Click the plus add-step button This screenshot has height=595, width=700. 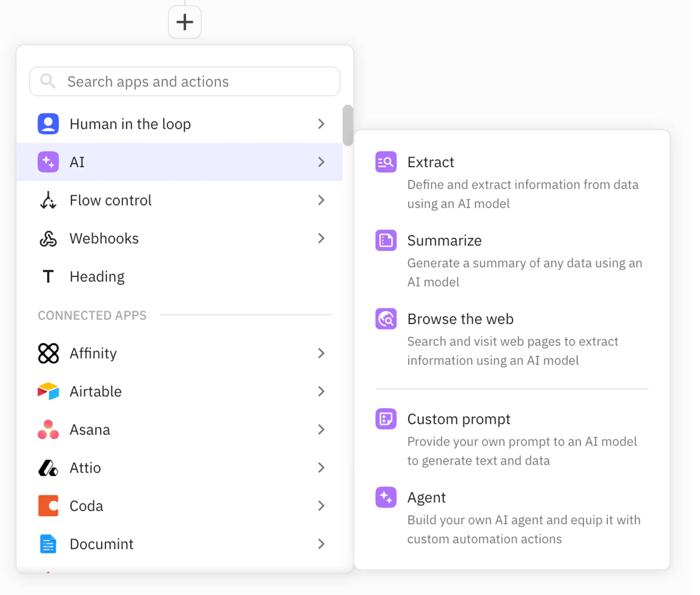185,22
